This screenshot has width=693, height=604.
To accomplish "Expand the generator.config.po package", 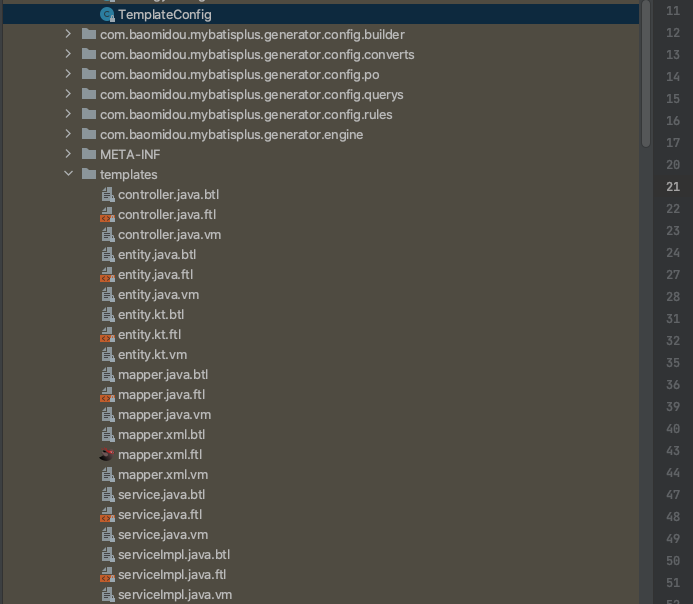I will click(x=68, y=74).
